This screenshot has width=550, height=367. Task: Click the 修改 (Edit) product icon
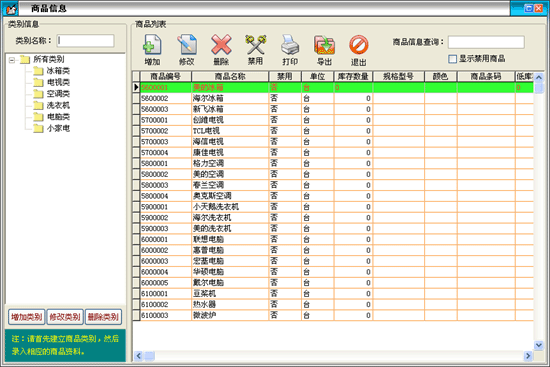[187, 45]
